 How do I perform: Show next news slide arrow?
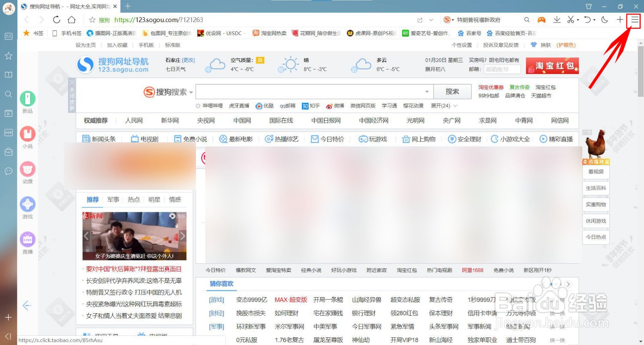pos(182,236)
